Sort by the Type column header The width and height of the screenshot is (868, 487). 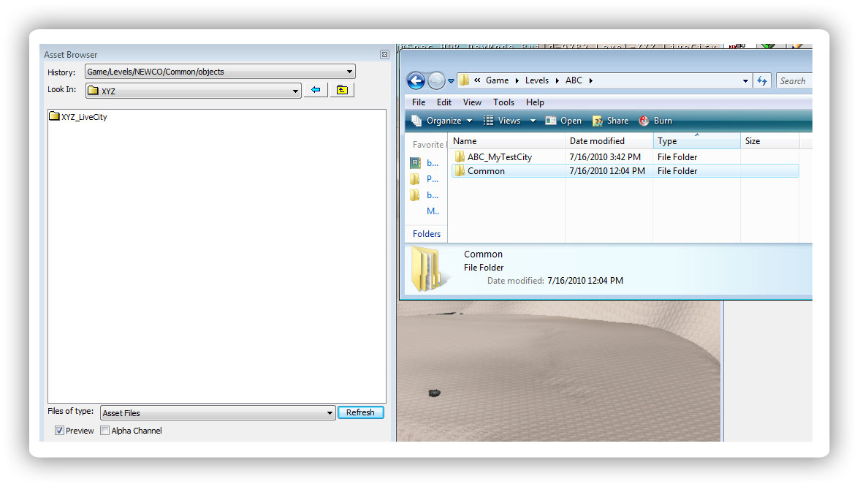click(696, 141)
